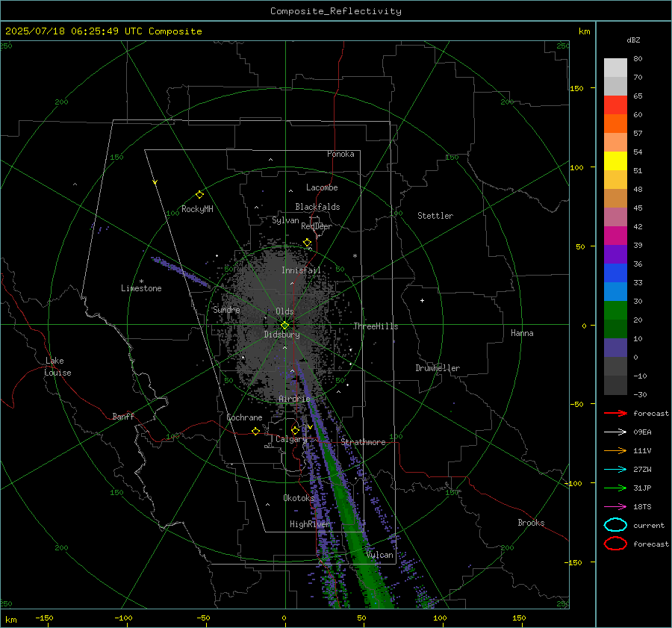This screenshot has height=628, width=672.
Task: Click the yellow radar-center diamond between Olds and Didsbury
Action: click(x=284, y=326)
